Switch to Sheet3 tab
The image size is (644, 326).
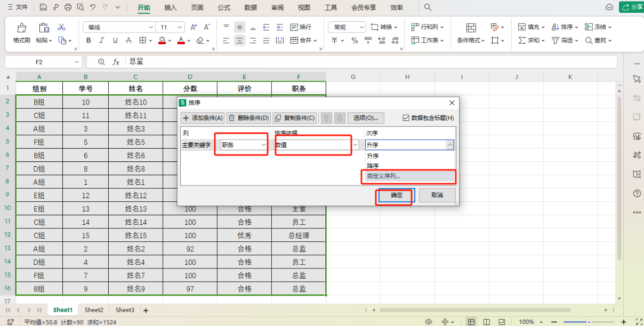pyautogui.click(x=125, y=310)
